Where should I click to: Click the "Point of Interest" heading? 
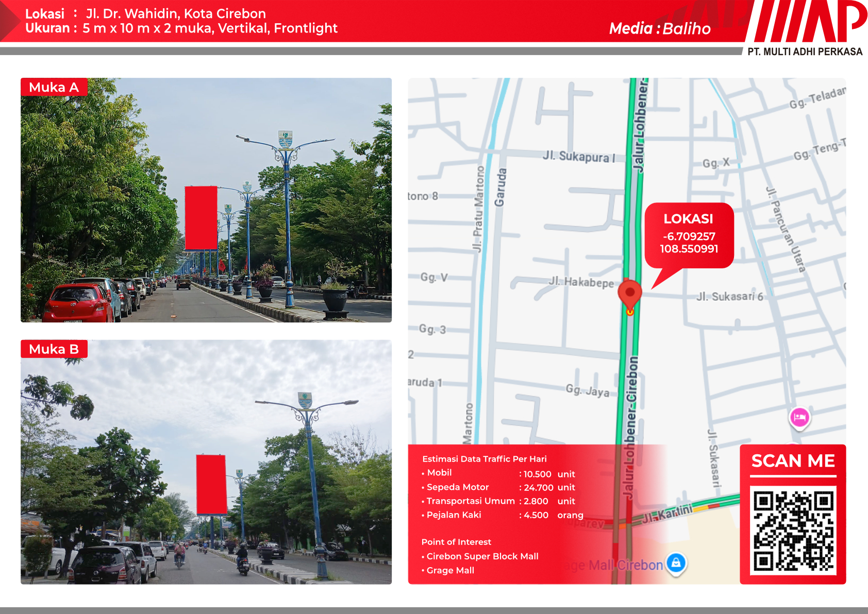(x=456, y=542)
